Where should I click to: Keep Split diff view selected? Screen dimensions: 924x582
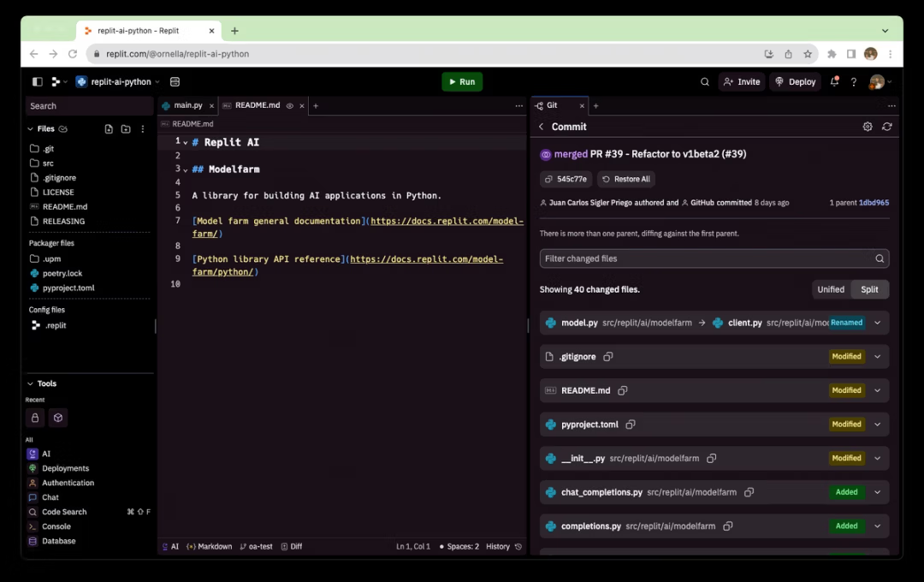[x=869, y=289]
